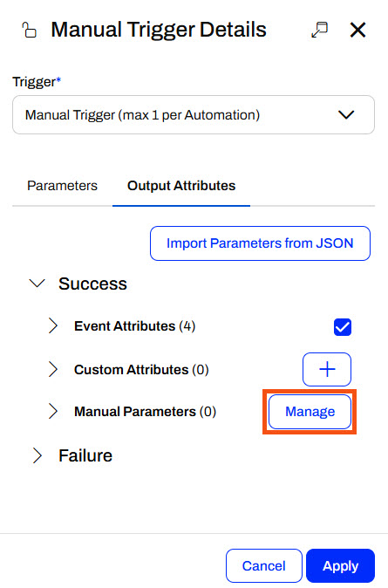Switch to the Parameters tab
388x588 pixels.
[x=62, y=186]
